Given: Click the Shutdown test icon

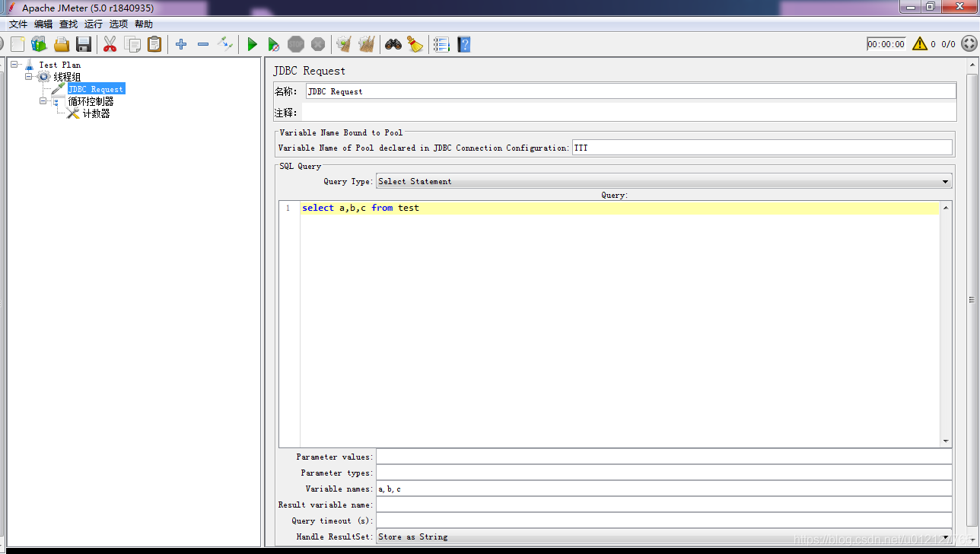Looking at the screenshot, I should pyautogui.click(x=318, y=44).
